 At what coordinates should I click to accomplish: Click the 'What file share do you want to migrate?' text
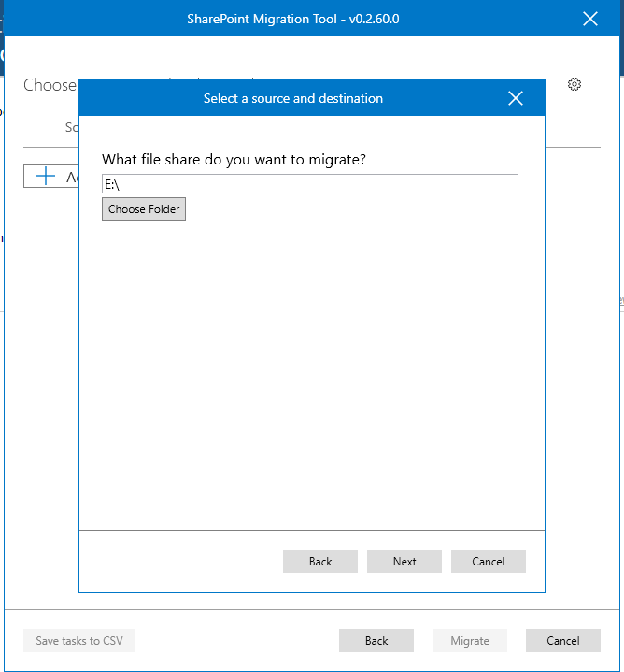click(x=234, y=160)
